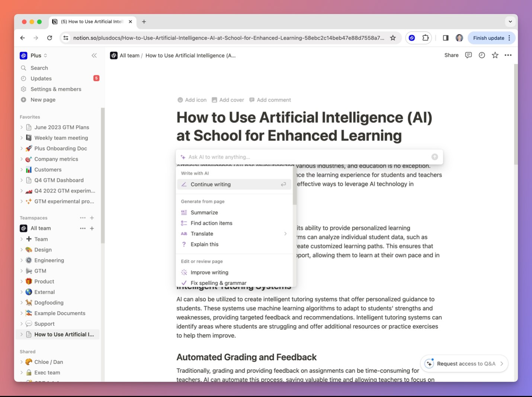Image resolution: width=532 pixels, height=397 pixels.
Task: Click Add cover above title
Action: point(228,100)
